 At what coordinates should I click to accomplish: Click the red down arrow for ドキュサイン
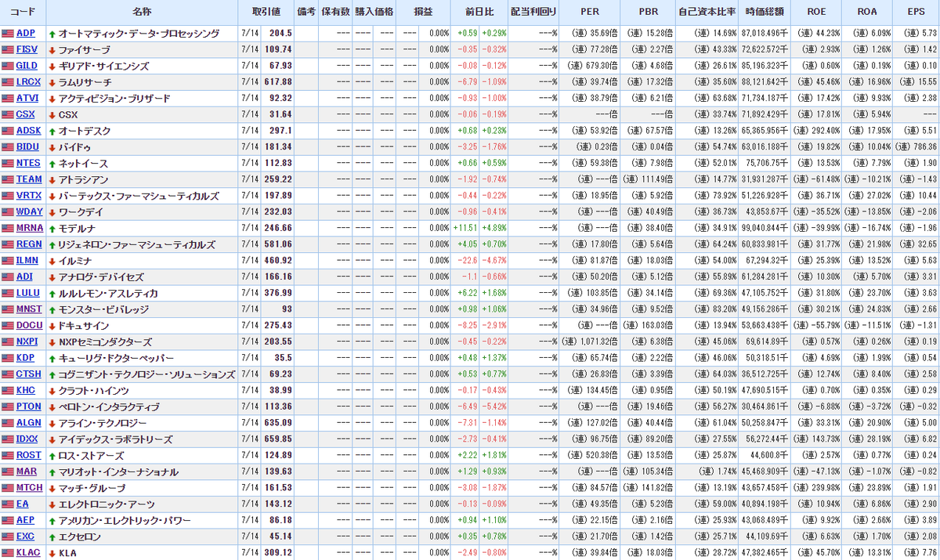coord(52,326)
